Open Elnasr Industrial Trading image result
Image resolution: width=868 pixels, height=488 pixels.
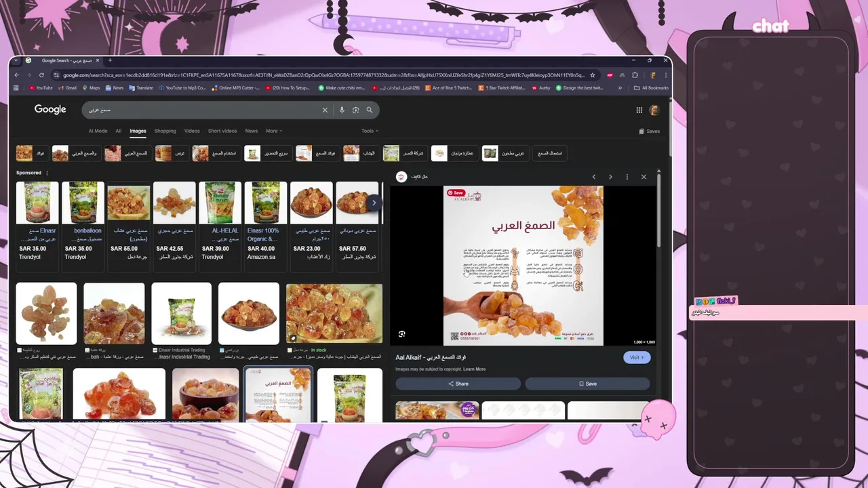tap(181, 313)
